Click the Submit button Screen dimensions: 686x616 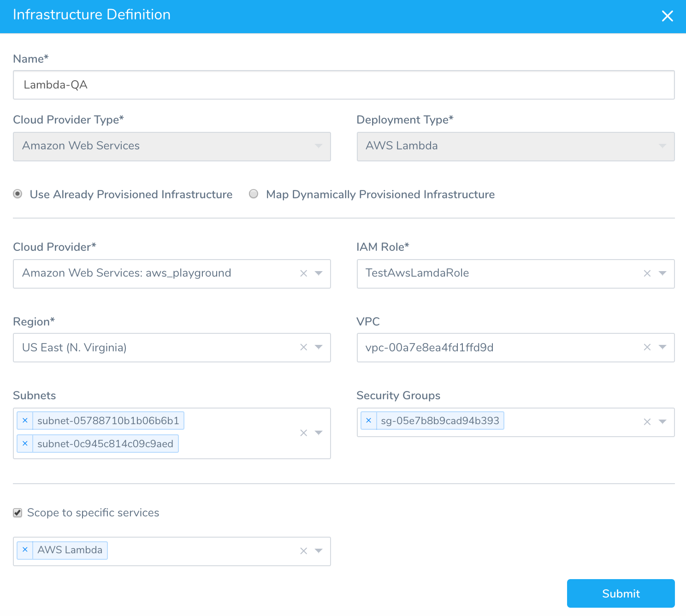click(x=621, y=593)
